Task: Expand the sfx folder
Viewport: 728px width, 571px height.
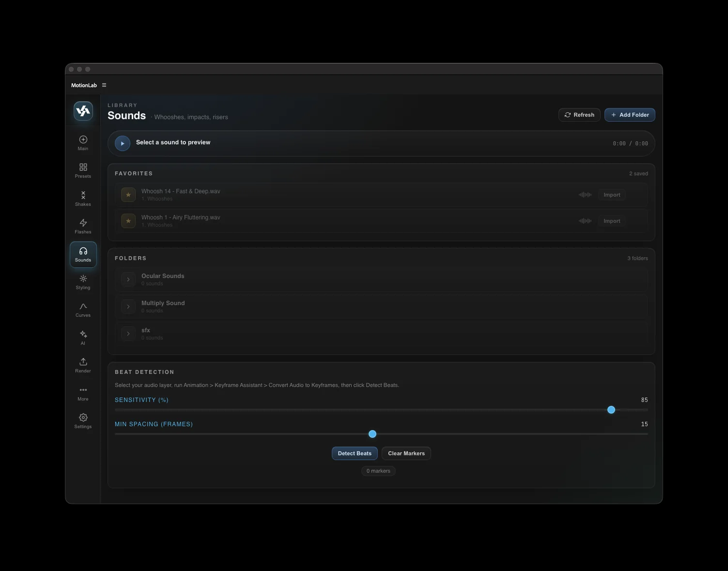Action: [128, 334]
